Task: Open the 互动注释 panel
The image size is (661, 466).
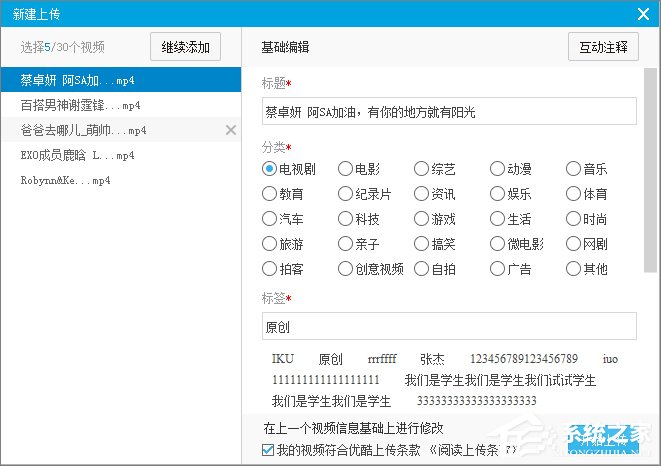Action: [603, 47]
